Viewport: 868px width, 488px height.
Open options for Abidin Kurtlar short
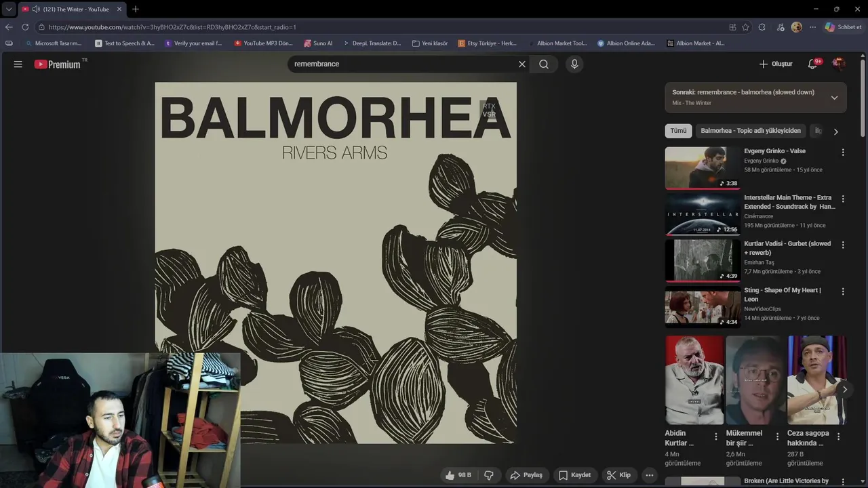(715, 436)
